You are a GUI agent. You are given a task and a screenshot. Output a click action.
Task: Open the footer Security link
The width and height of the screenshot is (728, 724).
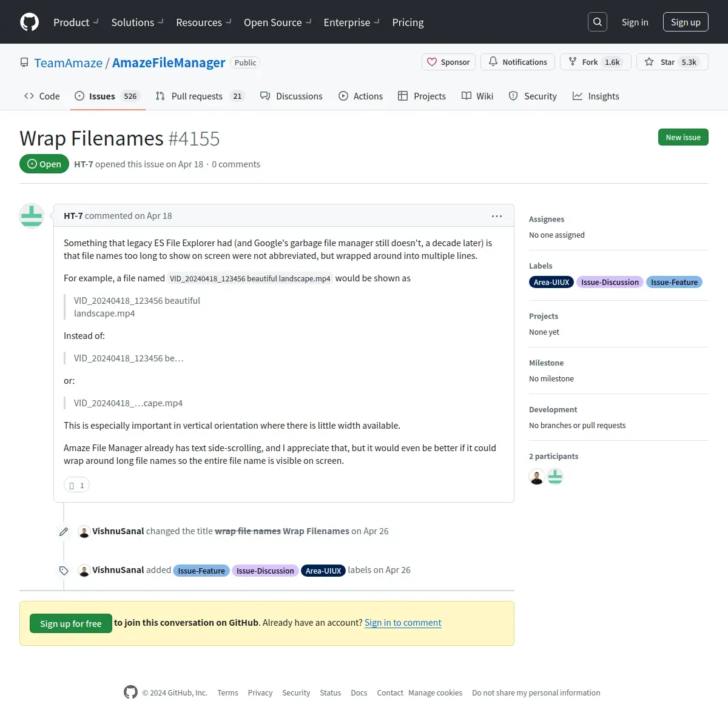click(x=296, y=692)
